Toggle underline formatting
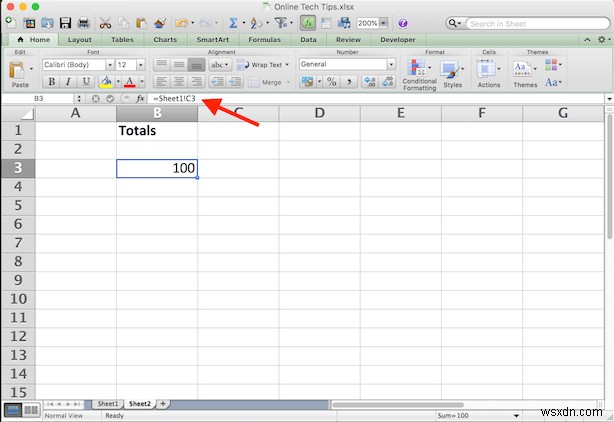 tap(86, 81)
